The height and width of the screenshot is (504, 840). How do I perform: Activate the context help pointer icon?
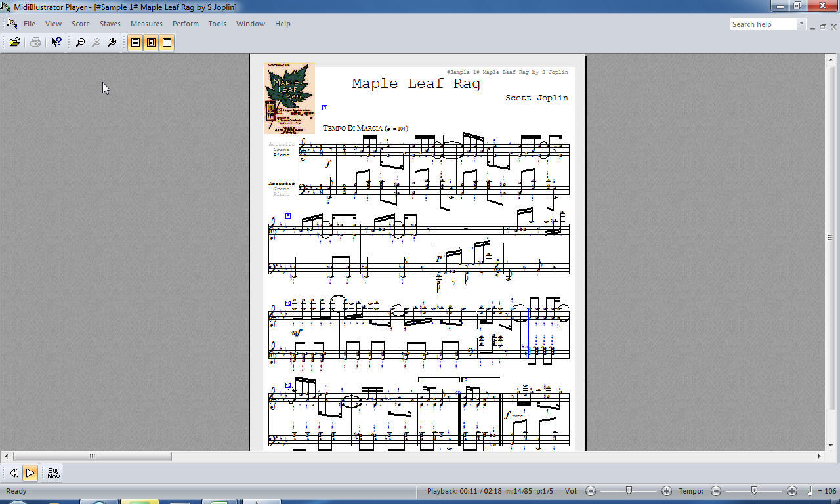[x=56, y=42]
